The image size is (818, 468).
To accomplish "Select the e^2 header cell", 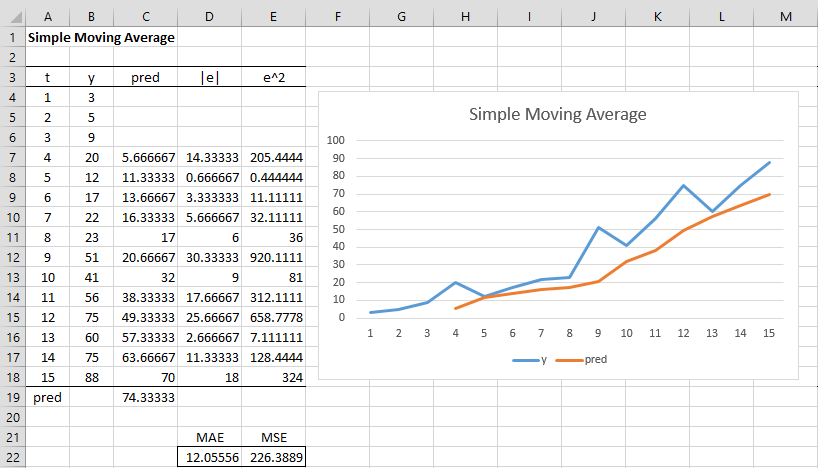I will (273, 78).
